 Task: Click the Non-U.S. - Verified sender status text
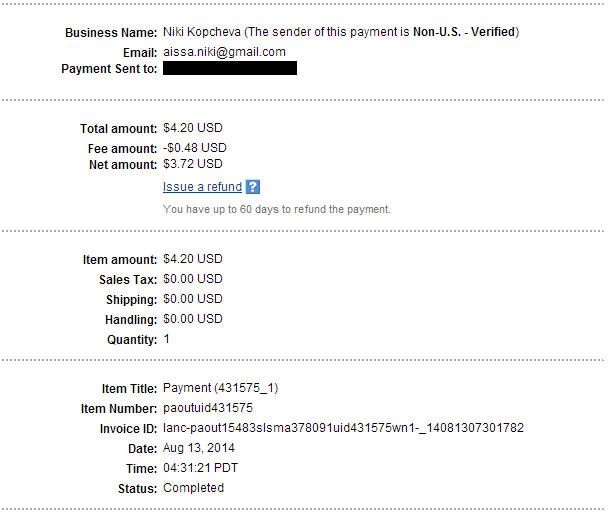465,32
